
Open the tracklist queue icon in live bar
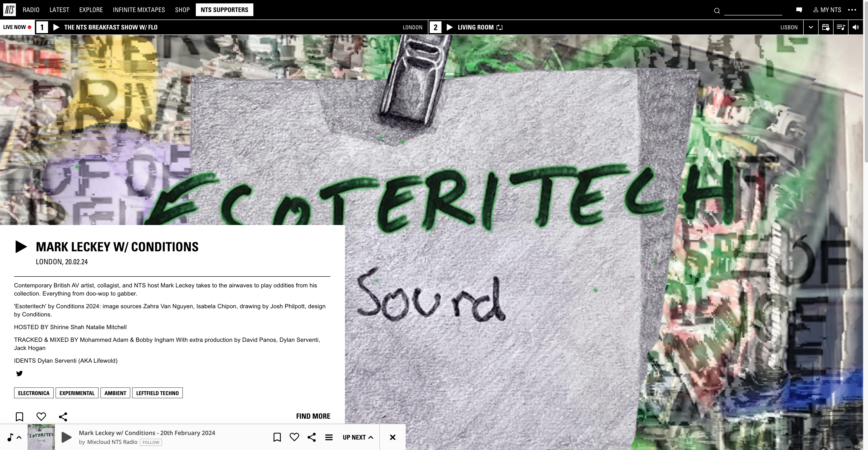click(x=841, y=27)
